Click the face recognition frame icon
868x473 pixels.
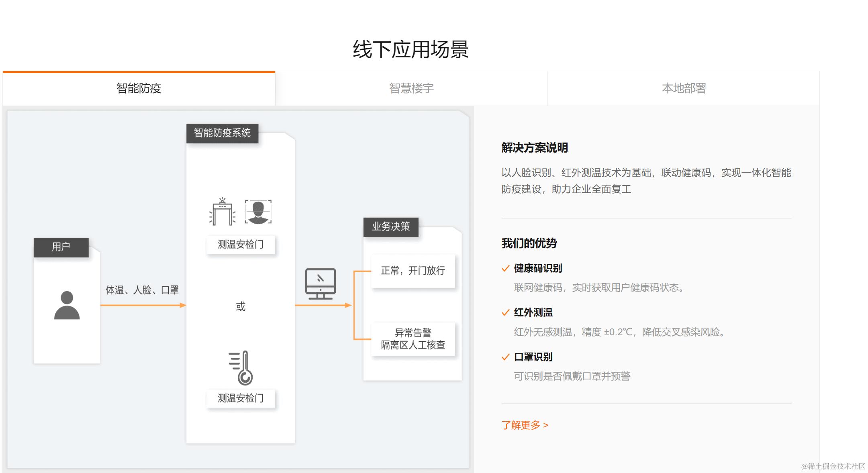click(x=258, y=212)
